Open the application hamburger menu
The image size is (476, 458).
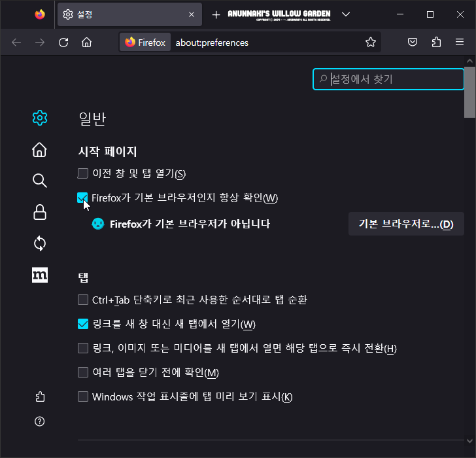coord(460,42)
